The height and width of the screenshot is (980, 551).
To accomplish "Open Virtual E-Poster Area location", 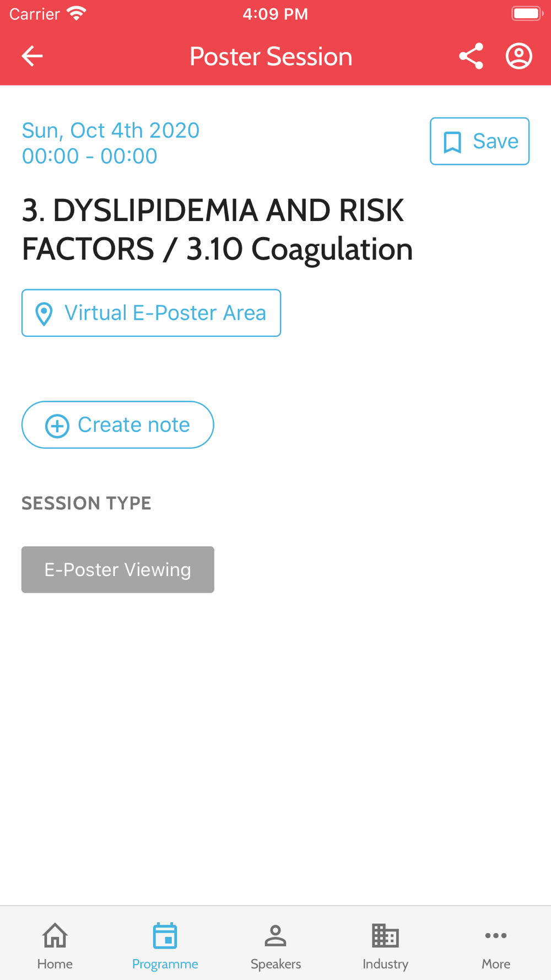I will tap(151, 313).
